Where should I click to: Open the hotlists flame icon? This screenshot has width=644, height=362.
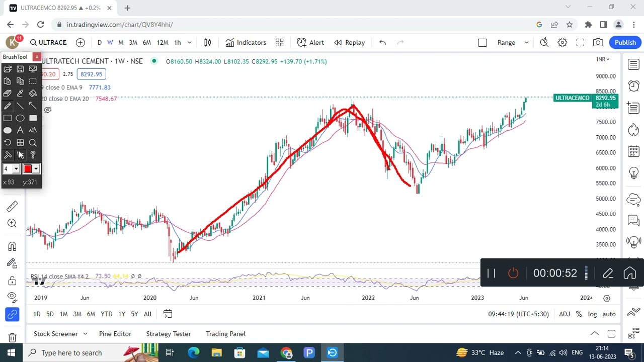(633, 130)
